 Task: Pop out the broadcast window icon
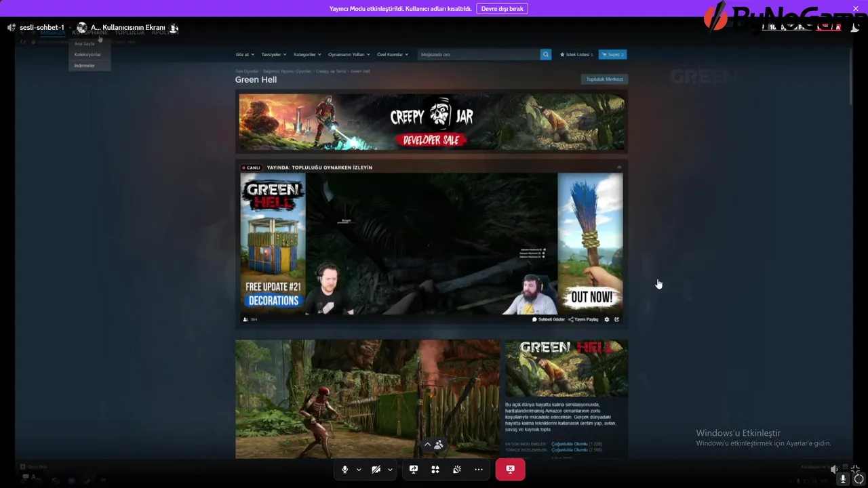click(616, 319)
